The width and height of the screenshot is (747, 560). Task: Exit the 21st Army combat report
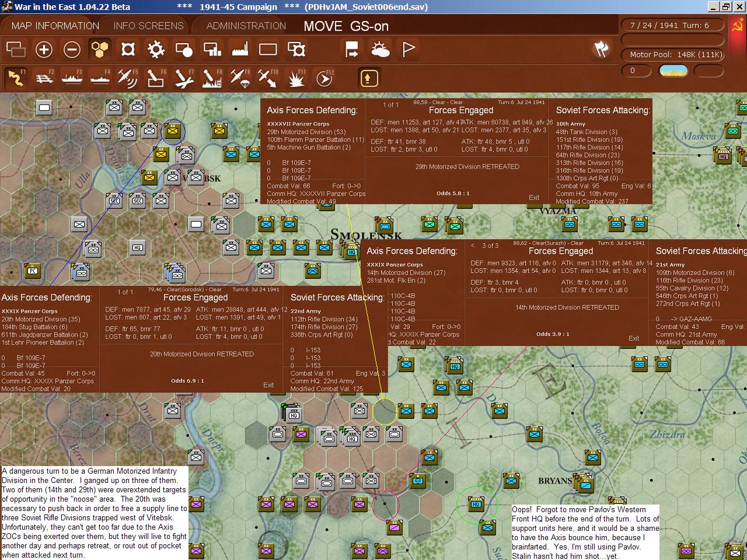click(634, 338)
